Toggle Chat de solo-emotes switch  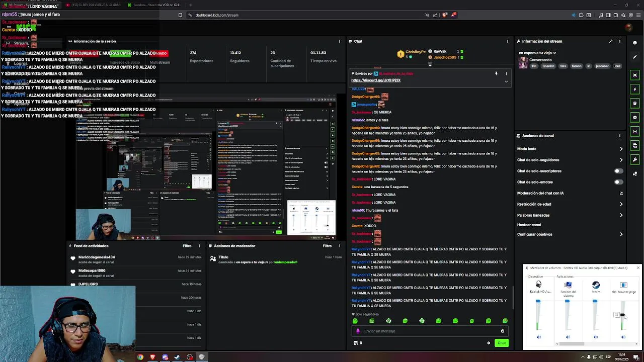point(618,182)
